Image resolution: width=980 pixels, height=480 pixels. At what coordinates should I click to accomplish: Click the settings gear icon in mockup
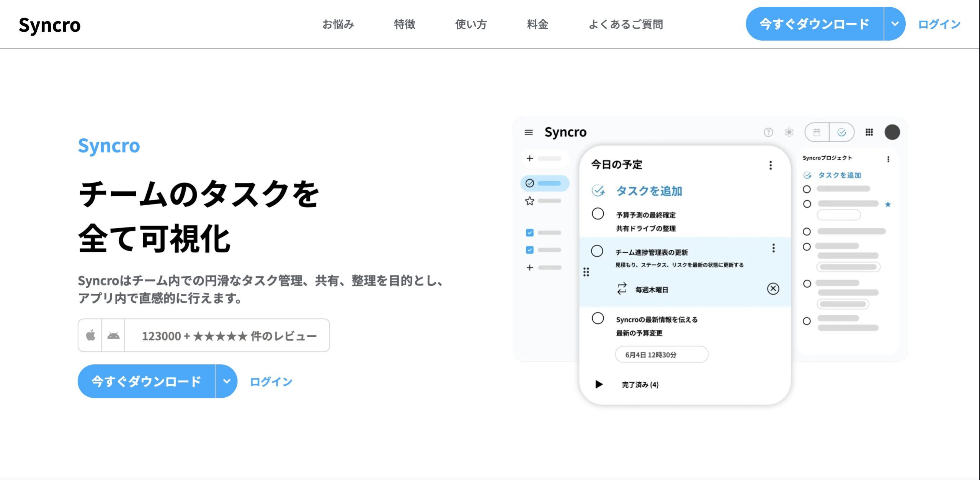point(789,132)
